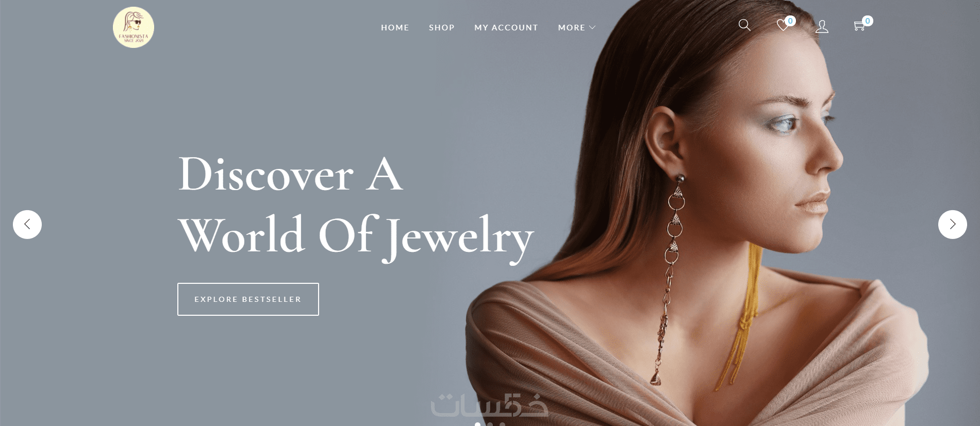Viewport: 980px width, 426px height.
Task: Go to the HOME menu item
Action: tap(395, 28)
